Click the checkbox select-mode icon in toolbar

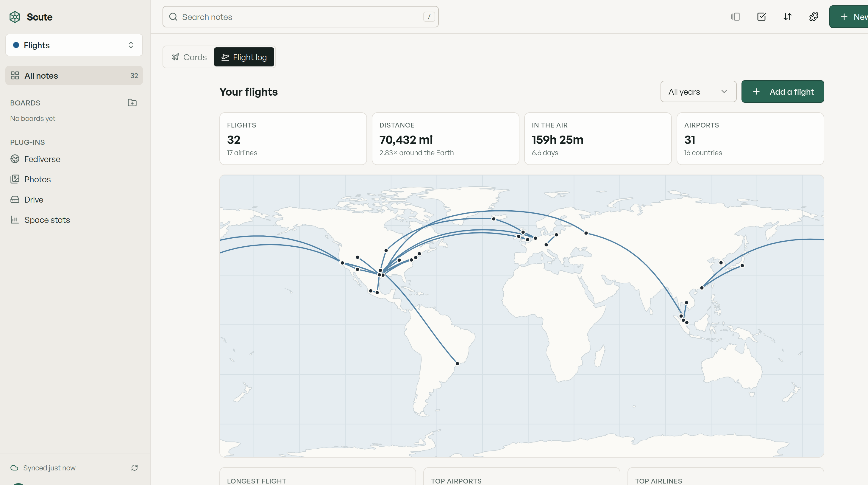[x=761, y=17]
